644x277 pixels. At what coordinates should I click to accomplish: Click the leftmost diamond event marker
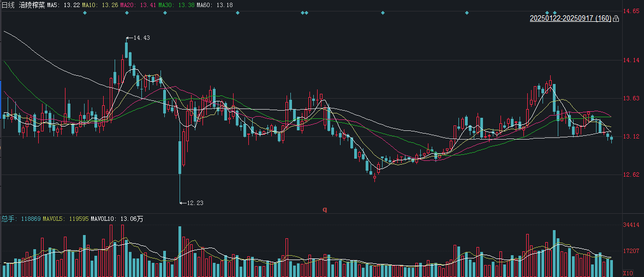[85, 13]
